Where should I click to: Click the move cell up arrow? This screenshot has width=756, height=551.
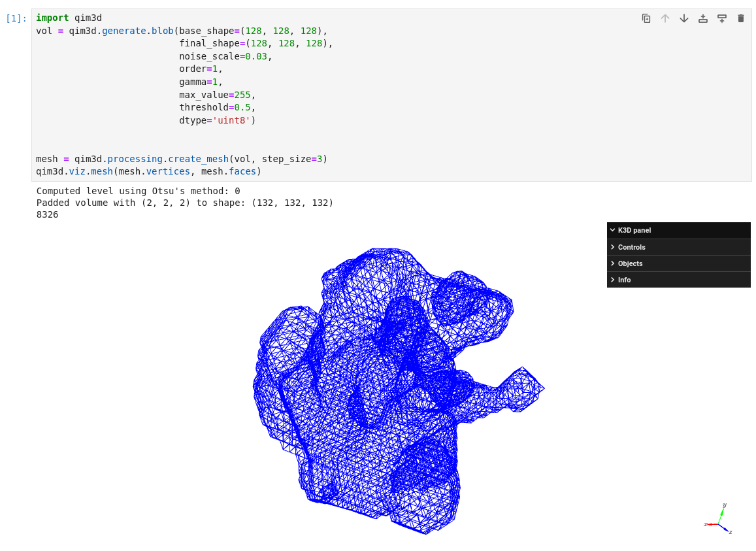[665, 18]
